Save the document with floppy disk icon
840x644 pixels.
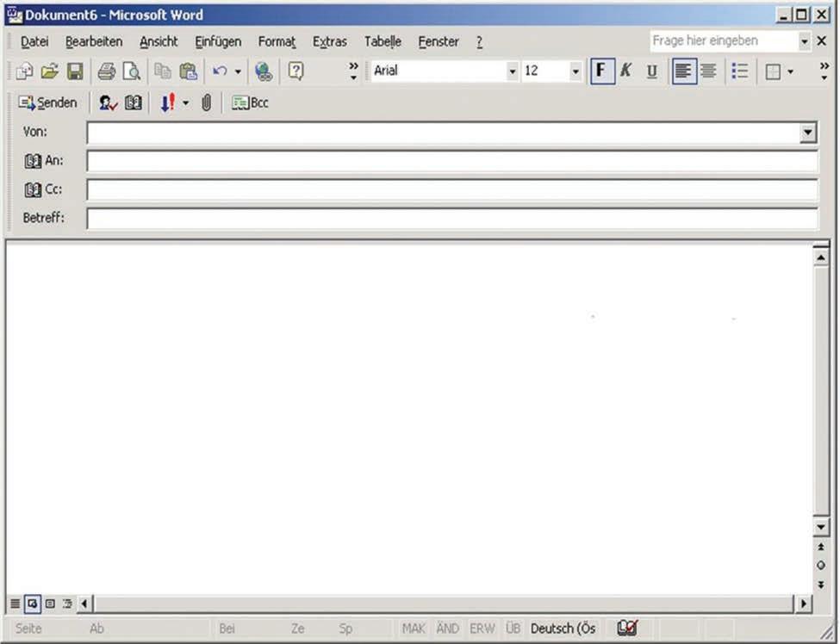click(75, 71)
